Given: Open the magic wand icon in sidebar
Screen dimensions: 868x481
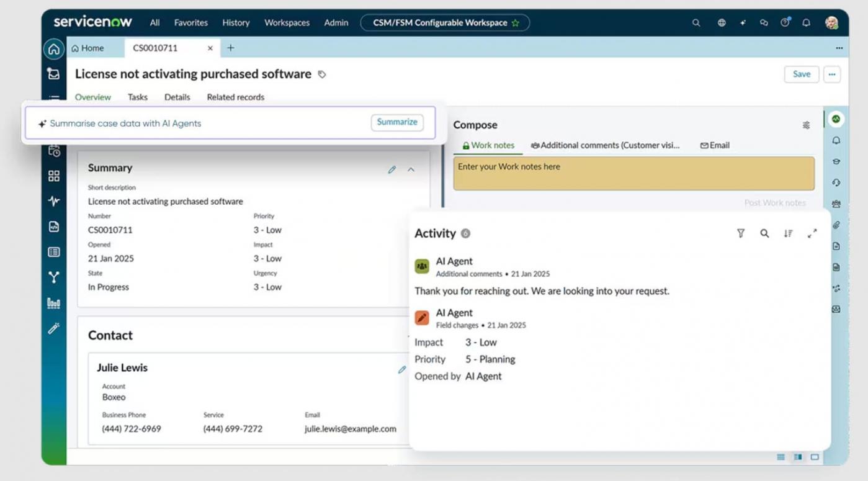Looking at the screenshot, I should pos(54,328).
